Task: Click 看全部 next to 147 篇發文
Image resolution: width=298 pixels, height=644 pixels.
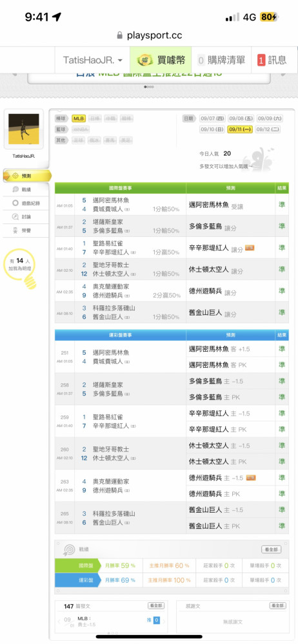Action: point(156,606)
